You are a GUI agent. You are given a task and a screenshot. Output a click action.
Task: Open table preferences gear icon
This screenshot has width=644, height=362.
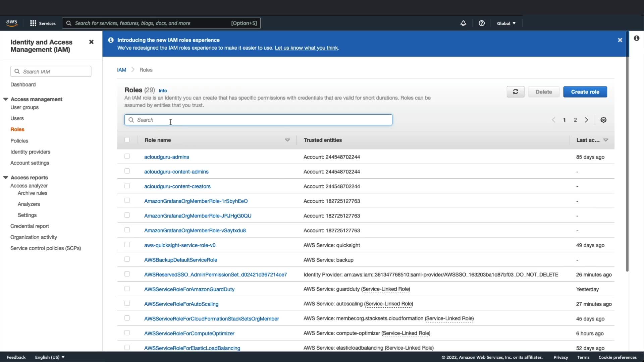pos(603,120)
